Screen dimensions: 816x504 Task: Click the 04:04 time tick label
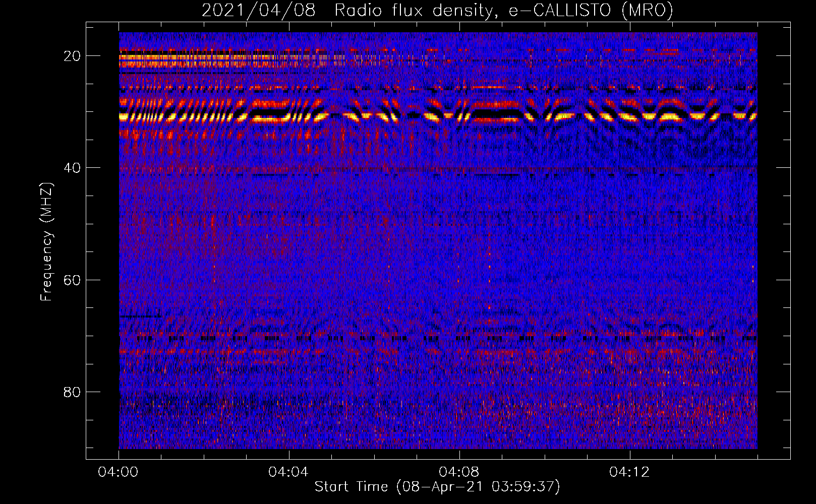pos(288,472)
